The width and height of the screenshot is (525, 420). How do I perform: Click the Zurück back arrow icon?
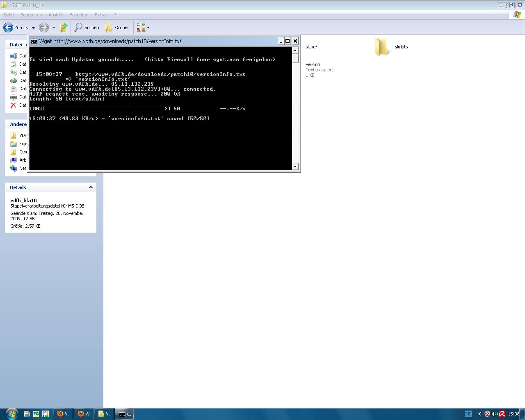coord(8,27)
